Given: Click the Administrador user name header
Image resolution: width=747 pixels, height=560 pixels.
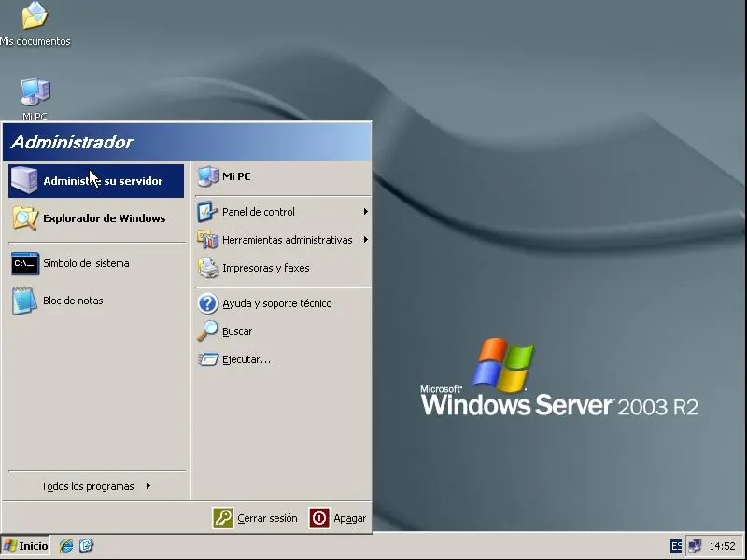Looking at the screenshot, I should [x=72, y=142].
